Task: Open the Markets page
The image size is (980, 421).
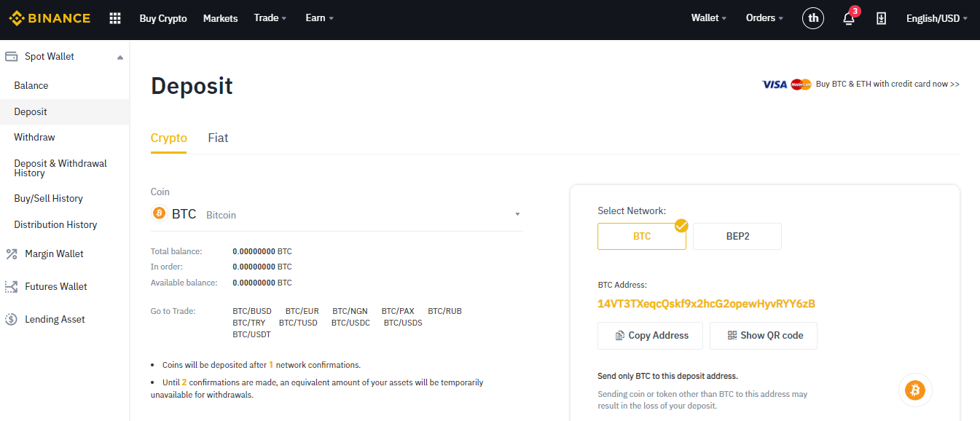Action: pyautogui.click(x=221, y=18)
